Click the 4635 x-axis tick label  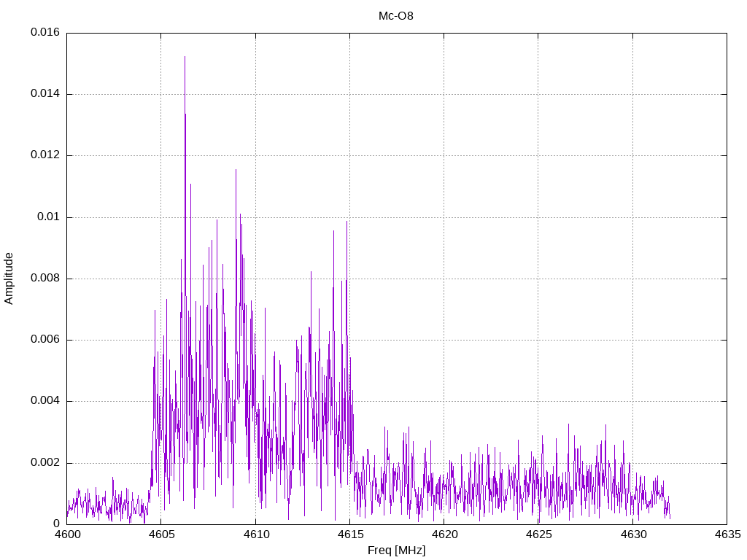(727, 534)
